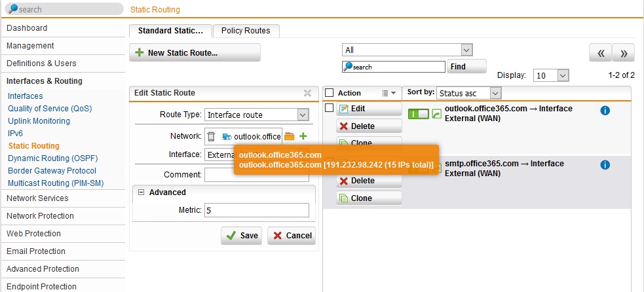Edit the outlook.office365.com route
The width and height of the screenshot is (644, 292).
(x=369, y=109)
